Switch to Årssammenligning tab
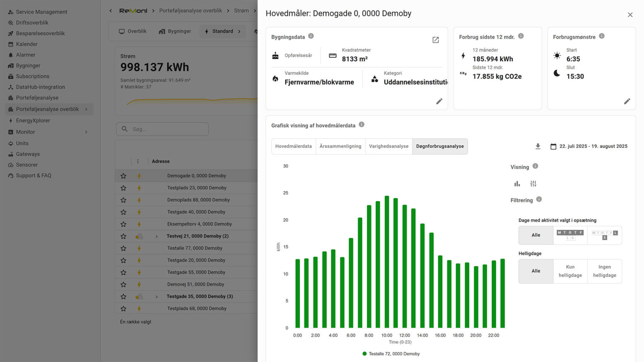This screenshot has width=644, height=362. tap(340, 146)
